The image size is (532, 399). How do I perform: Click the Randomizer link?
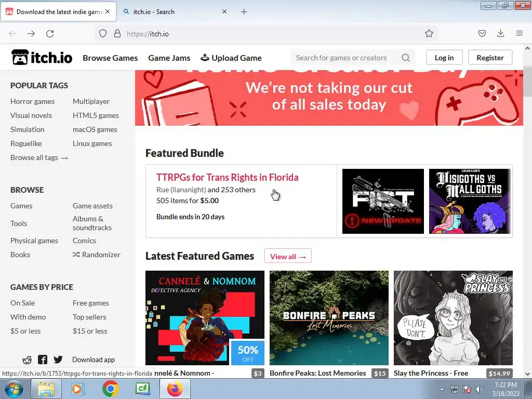coord(97,255)
